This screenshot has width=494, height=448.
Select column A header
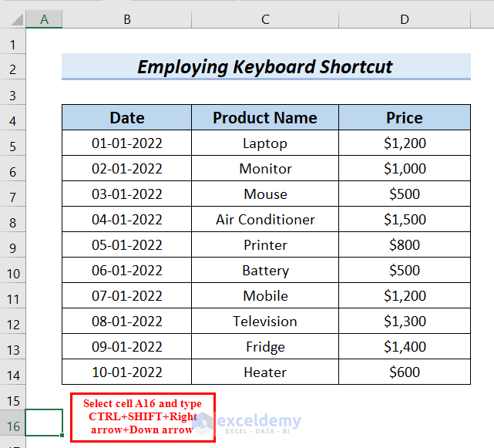(x=44, y=19)
